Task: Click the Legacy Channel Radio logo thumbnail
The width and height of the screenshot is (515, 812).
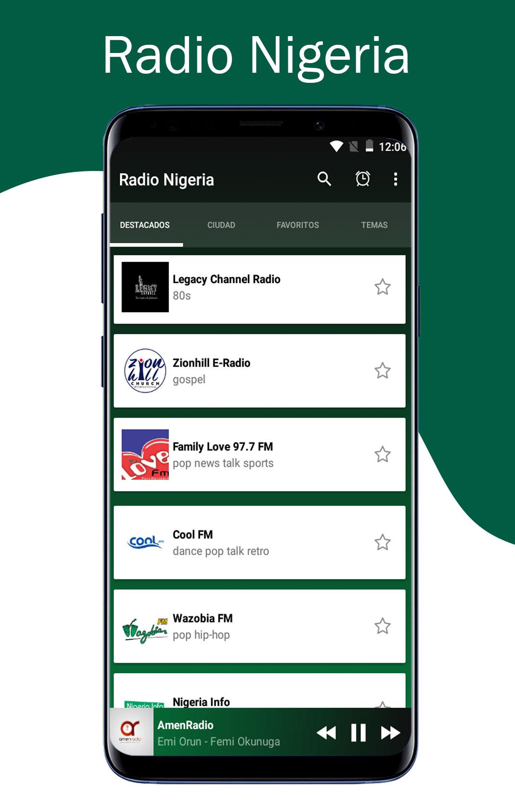Action: click(x=145, y=287)
